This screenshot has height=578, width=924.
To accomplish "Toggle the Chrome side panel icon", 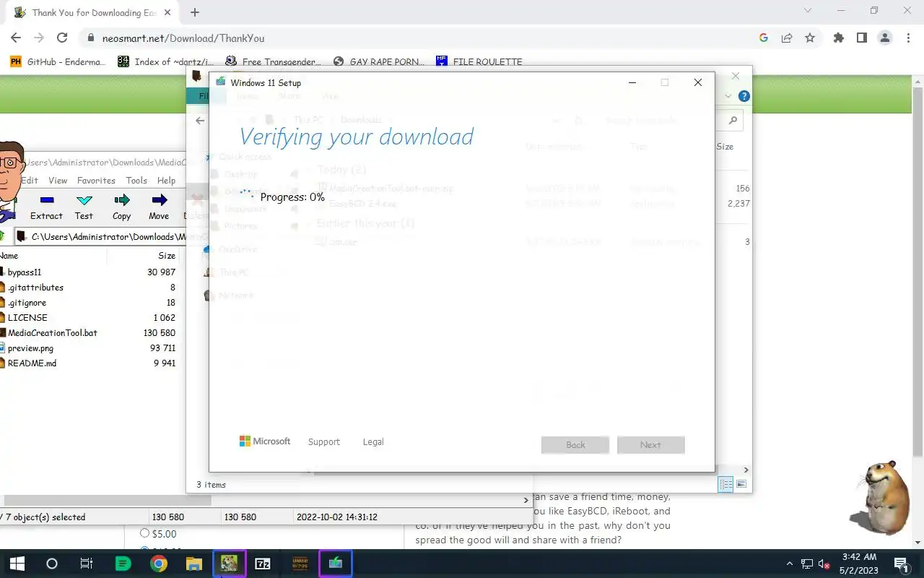I will tap(862, 38).
